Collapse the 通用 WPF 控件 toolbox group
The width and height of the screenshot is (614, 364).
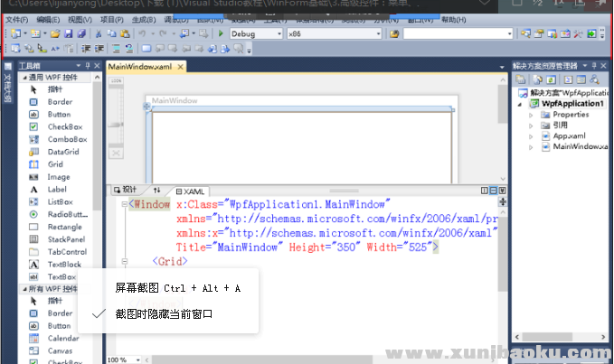tap(23, 79)
